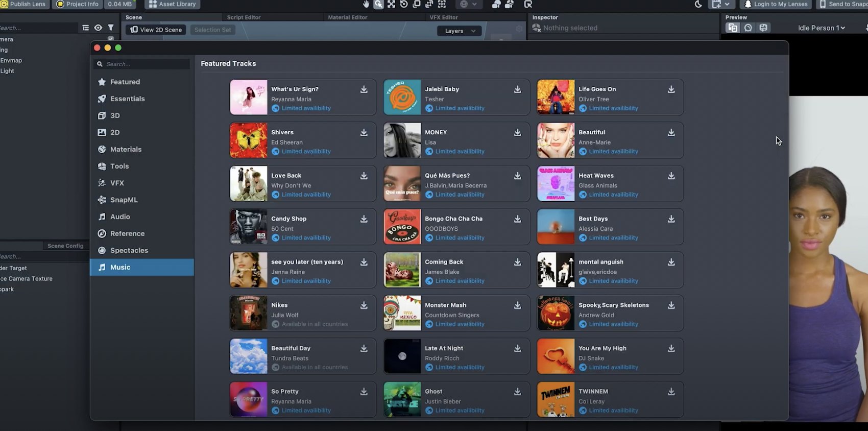Open the Audio category
Screen dimensions: 868x431
coord(142,217)
